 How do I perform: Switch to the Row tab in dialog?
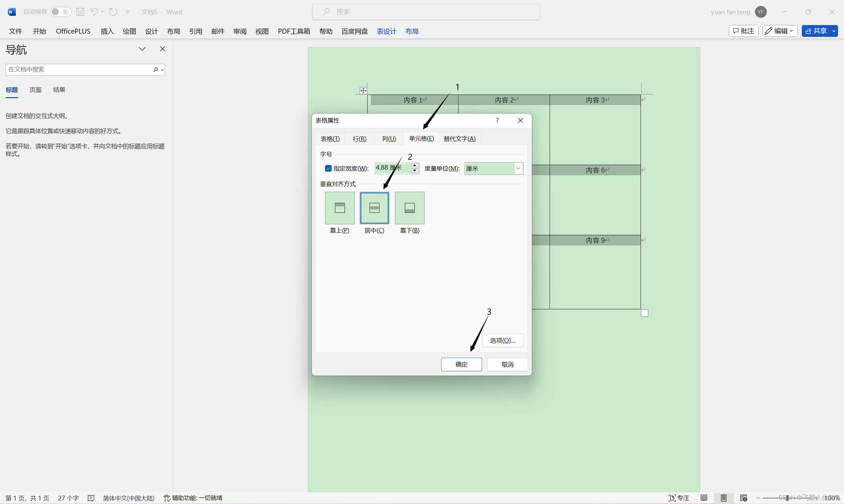[x=359, y=139]
